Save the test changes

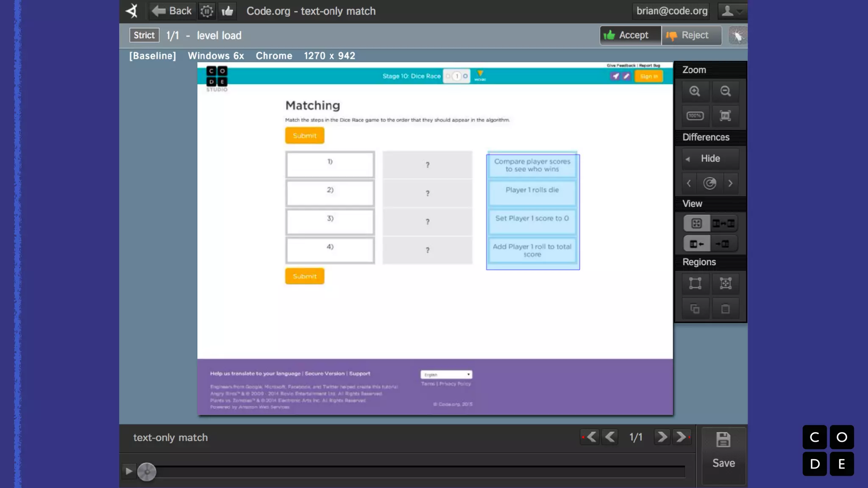click(723, 455)
